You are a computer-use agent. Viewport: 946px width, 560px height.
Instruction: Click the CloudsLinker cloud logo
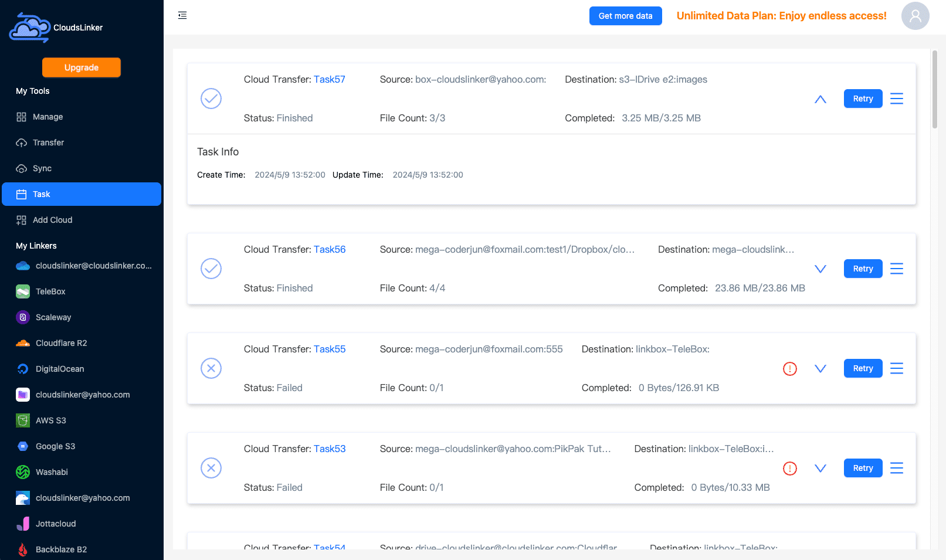click(29, 28)
